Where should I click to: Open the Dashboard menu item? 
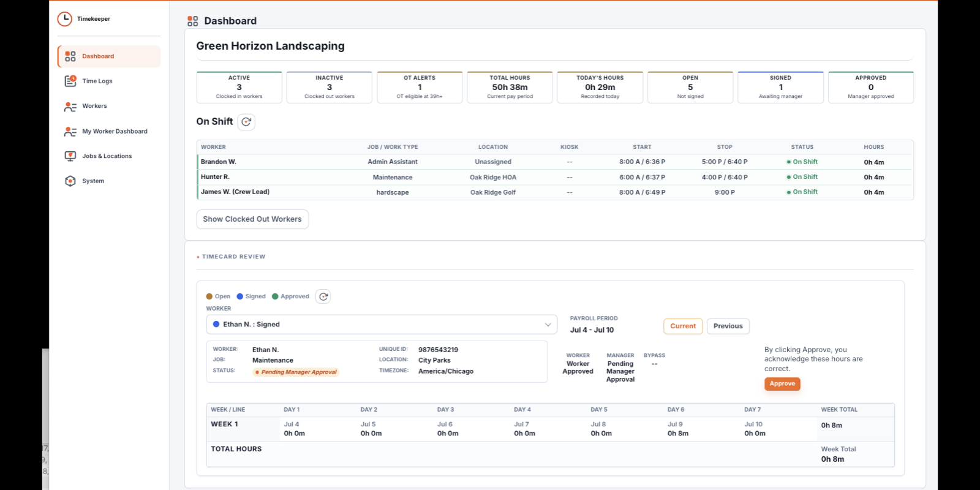pos(109,56)
